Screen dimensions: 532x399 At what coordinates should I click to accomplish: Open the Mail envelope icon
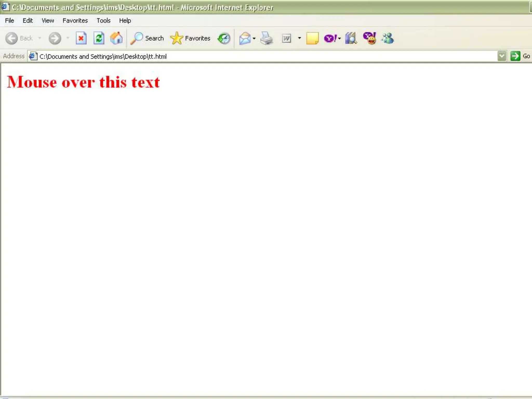tap(245, 38)
